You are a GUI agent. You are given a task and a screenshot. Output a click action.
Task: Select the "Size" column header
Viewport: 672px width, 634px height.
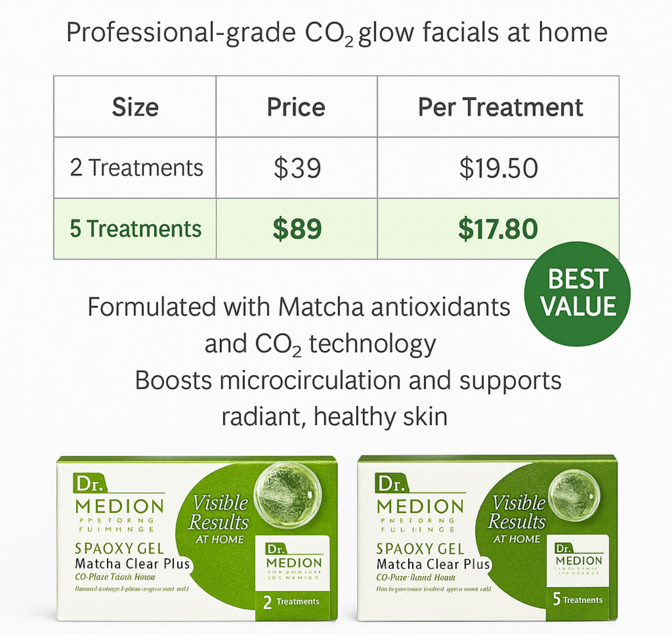[x=135, y=107]
